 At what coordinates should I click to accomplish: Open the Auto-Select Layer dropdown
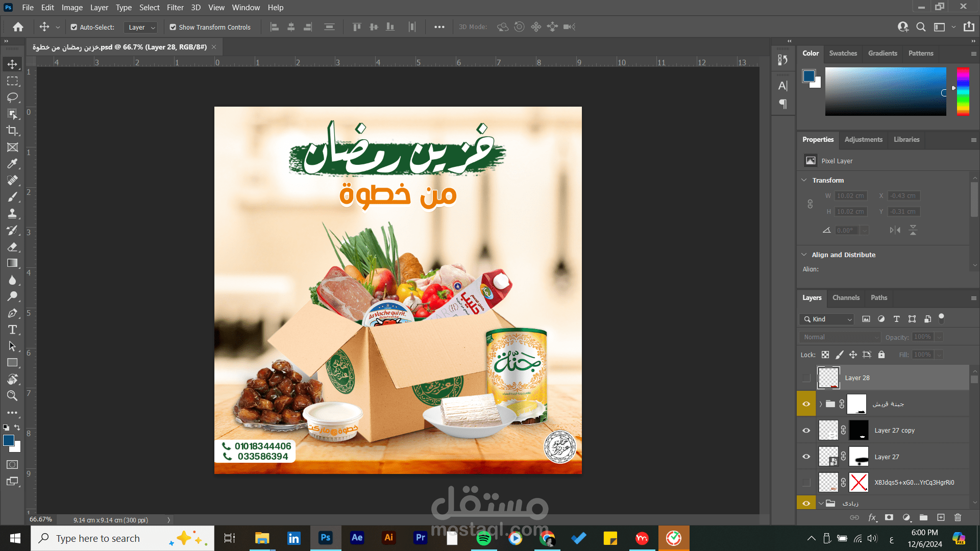point(140,27)
